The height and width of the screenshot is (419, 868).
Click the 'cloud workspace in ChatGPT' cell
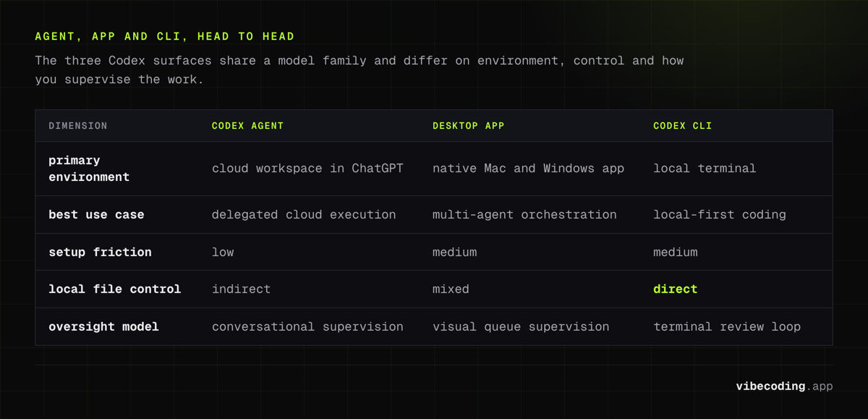tap(307, 169)
